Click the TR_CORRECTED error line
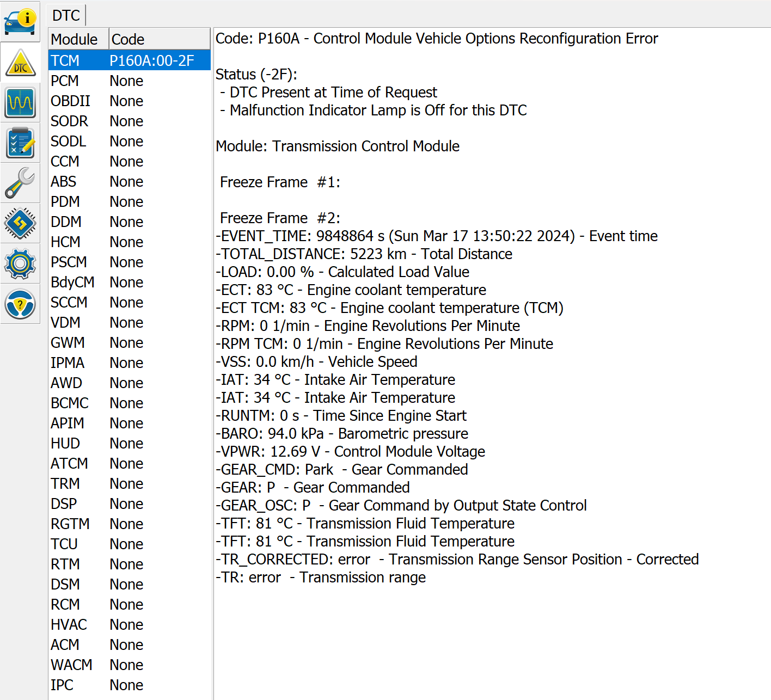This screenshot has width=771, height=700. (x=457, y=560)
